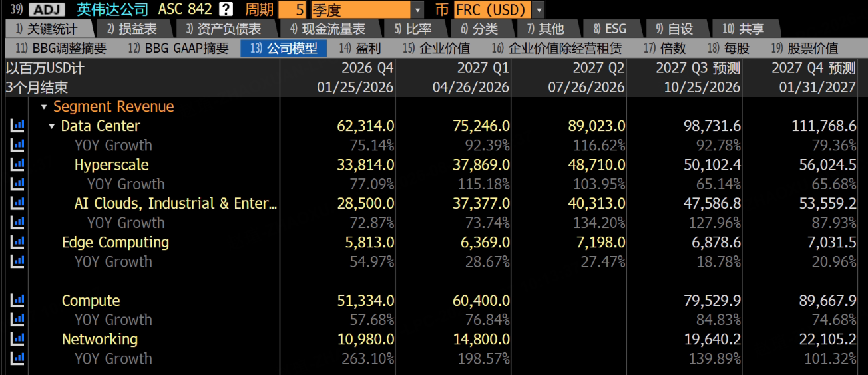Switch to the 损益表 tab
This screenshot has height=375, width=868.
pos(131,29)
